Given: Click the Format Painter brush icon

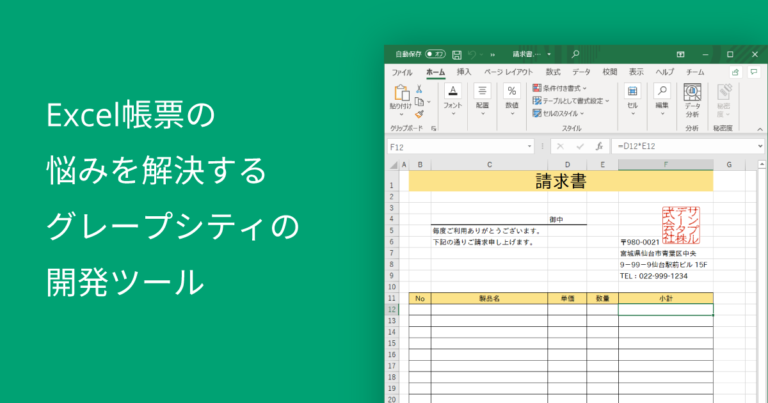Looking at the screenshot, I should (x=419, y=114).
